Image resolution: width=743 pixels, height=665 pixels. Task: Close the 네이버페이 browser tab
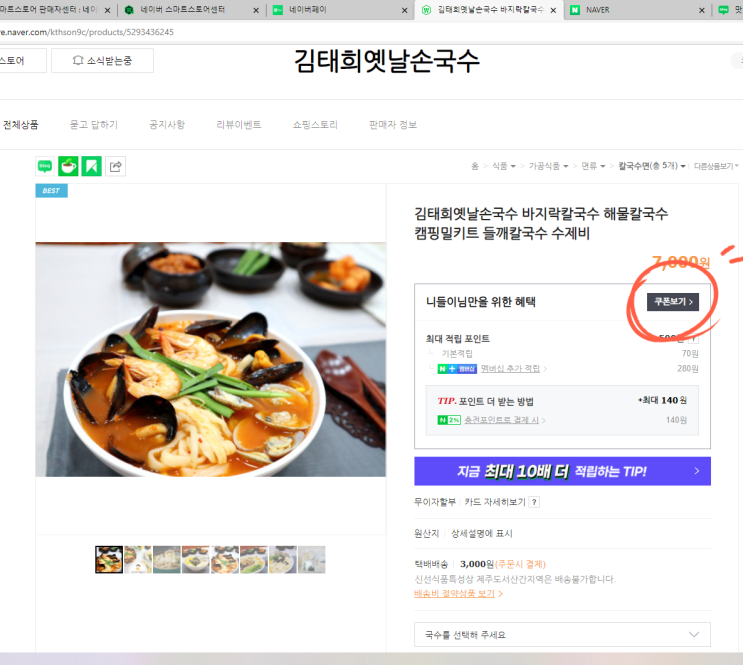[404, 10]
